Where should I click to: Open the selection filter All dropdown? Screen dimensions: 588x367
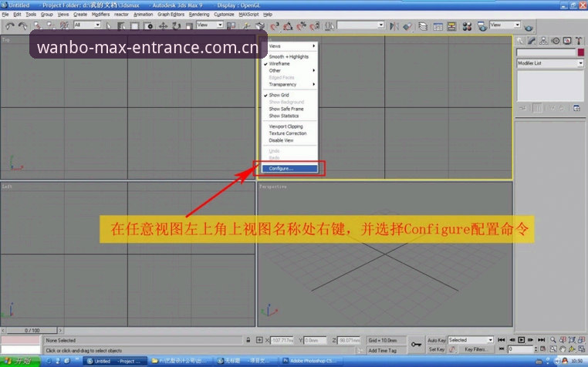[x=87, y=25]
